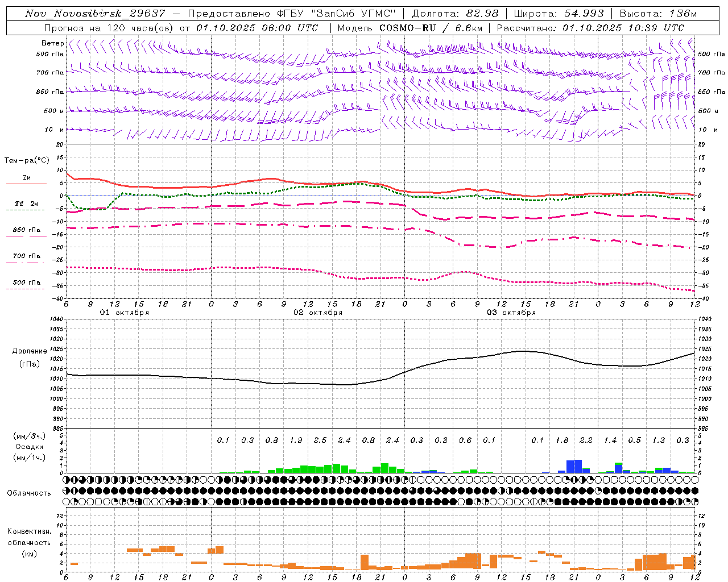The height and width of the screenshot is (582, 728).
Task: Click "Прогноз на 120 часа(ов)" forecast text
Action: coord(109,28)
